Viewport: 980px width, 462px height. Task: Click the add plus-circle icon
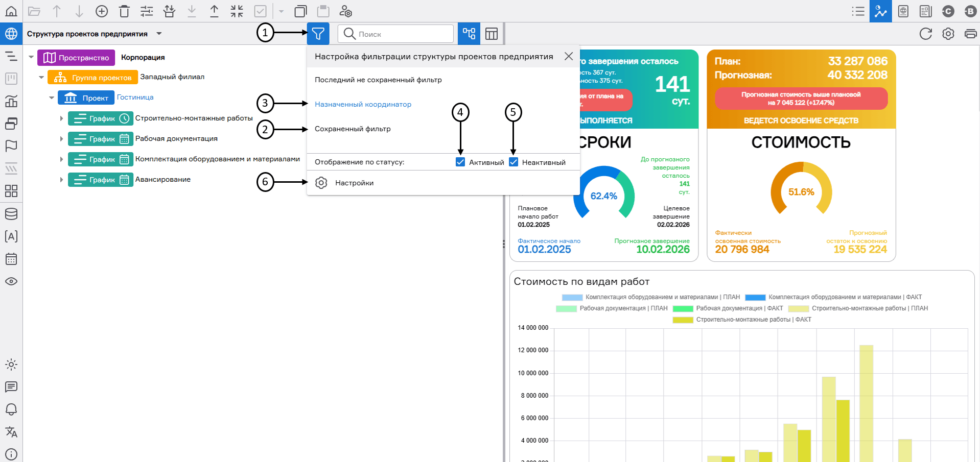pyautogui.click(x=102, y=11)
